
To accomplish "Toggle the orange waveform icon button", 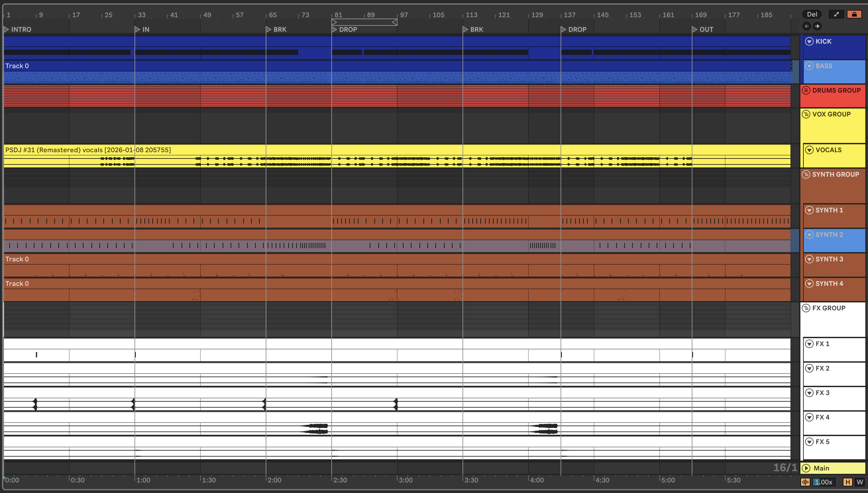I will 805,482.
